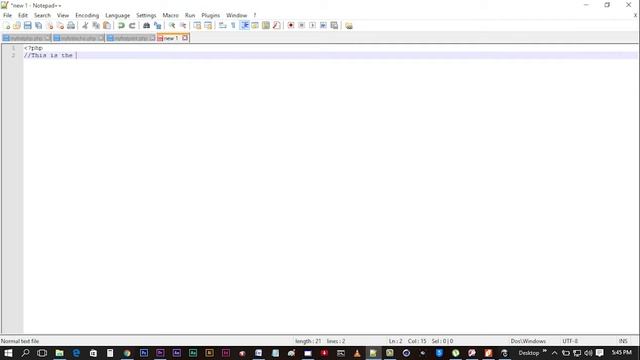Open the Run menu

click(190, 15)
